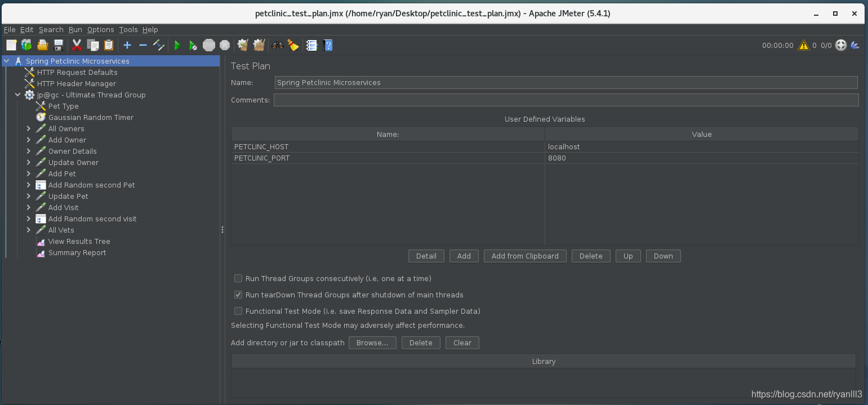Click the test plan Name field

tap(566, 82)
